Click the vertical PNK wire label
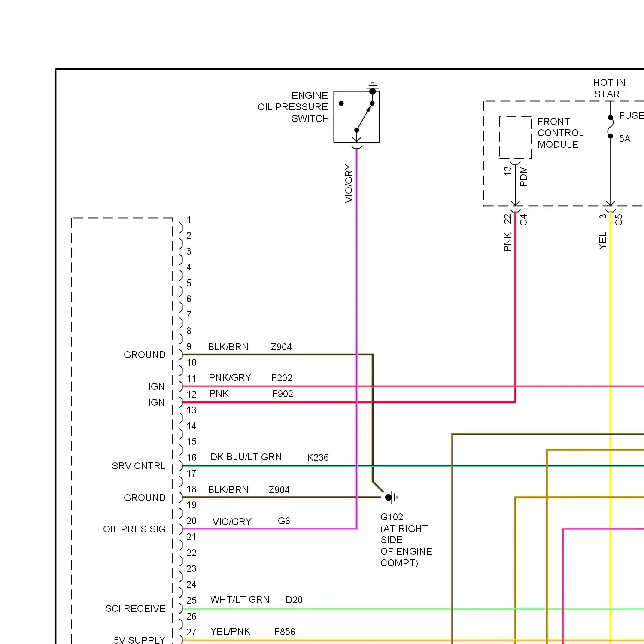This screenshot has height=644, width=644. 507,242
